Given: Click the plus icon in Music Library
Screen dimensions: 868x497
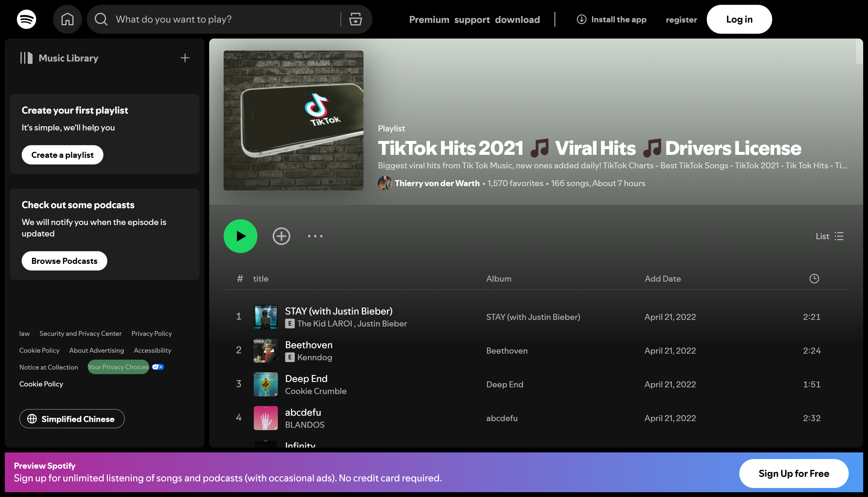Looking at the screenshot, I should pyautogui.click(x=185, y=58).
